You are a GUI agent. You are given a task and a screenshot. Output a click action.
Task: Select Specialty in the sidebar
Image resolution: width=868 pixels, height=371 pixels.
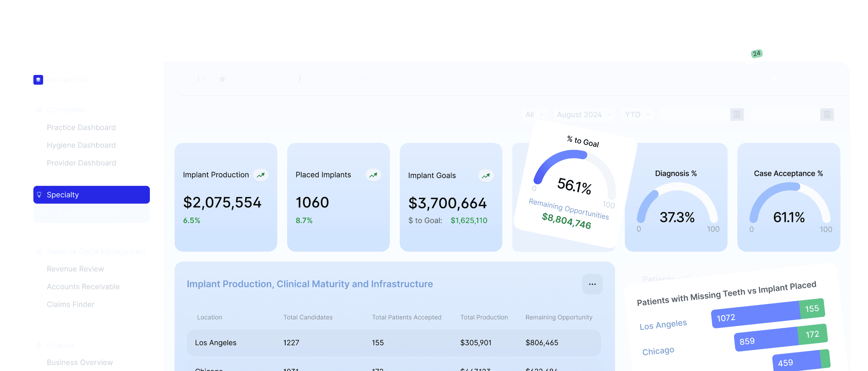tap(92, 195)
